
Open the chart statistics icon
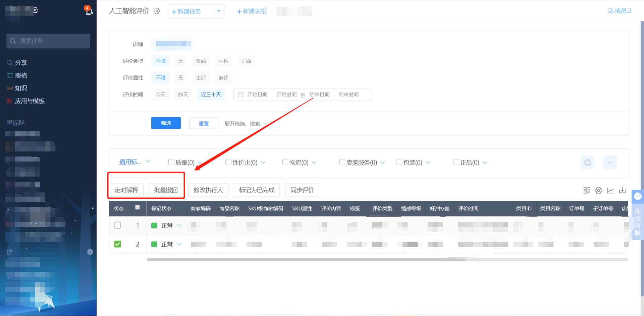[x=610, y=190]
